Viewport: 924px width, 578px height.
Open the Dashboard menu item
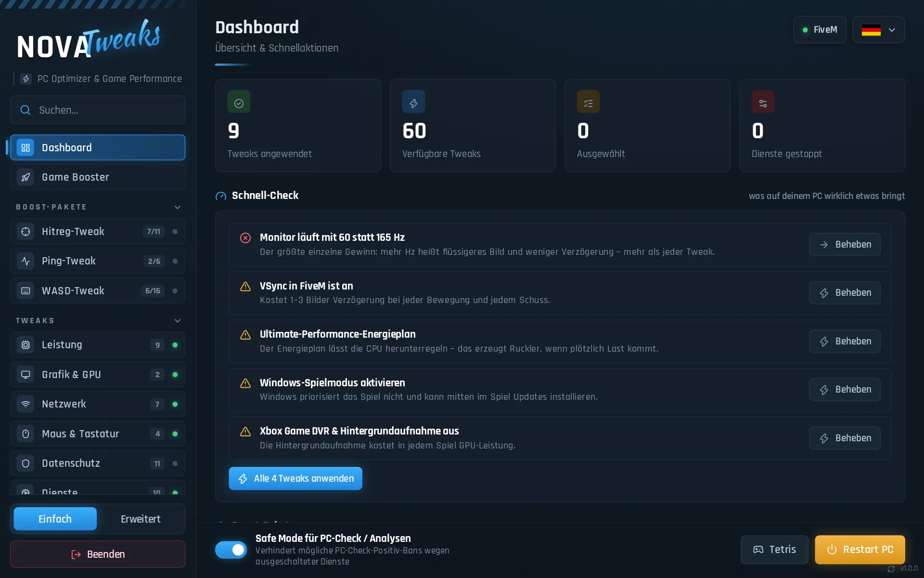click(98, 147)
